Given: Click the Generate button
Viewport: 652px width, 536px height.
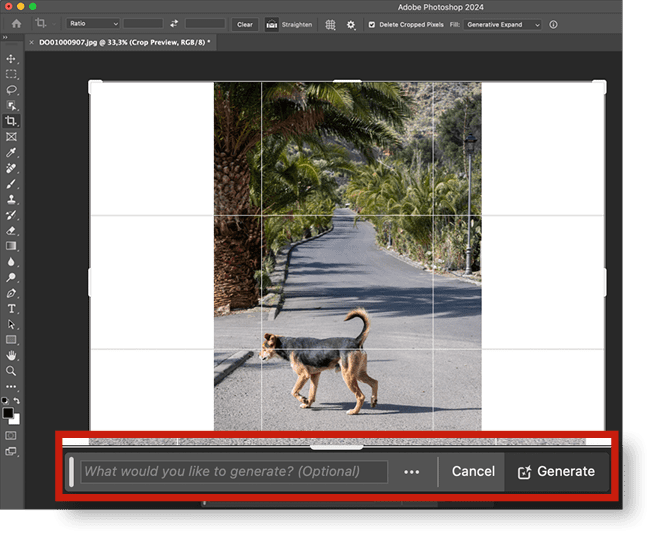Looking at the screenshot, I should coord(556,472).
